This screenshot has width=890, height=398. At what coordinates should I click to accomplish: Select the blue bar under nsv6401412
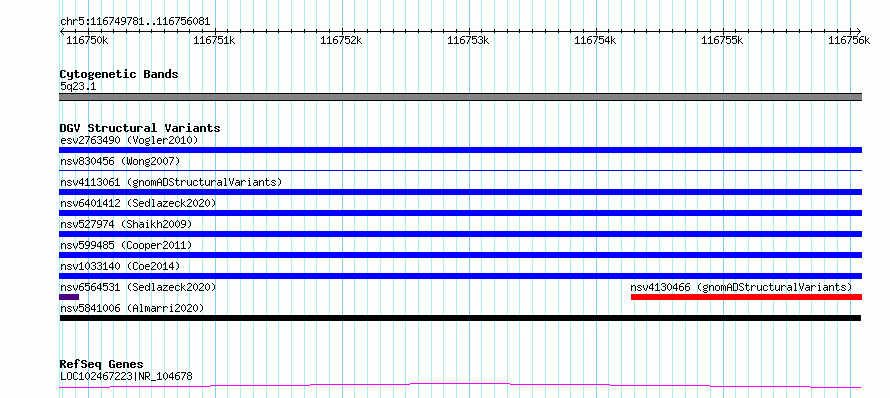point(460,213)
